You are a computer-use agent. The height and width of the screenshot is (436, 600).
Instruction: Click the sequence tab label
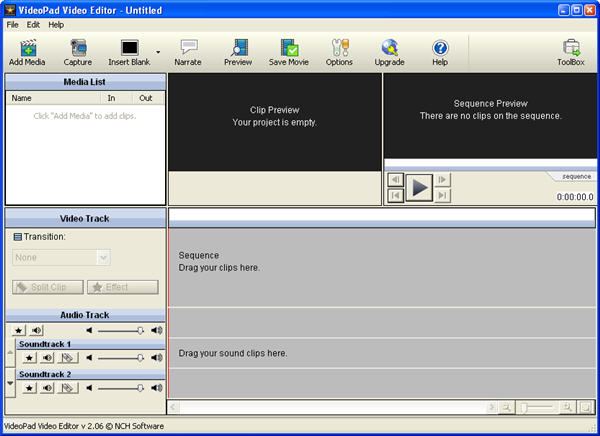tap(575, 176)
